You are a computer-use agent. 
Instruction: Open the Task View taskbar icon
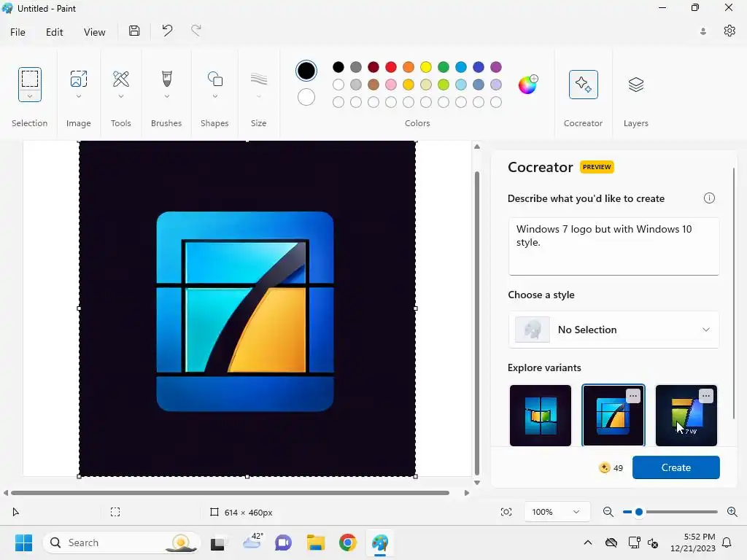pyautogui.click(x=218, y=542)
